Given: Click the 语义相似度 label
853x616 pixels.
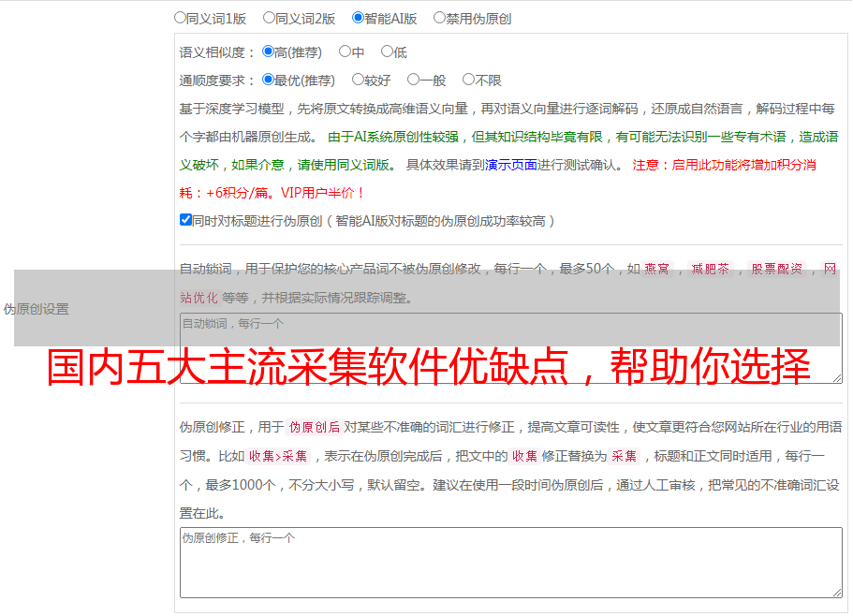Looking at the screenshot, I should [x=217, y=52].
